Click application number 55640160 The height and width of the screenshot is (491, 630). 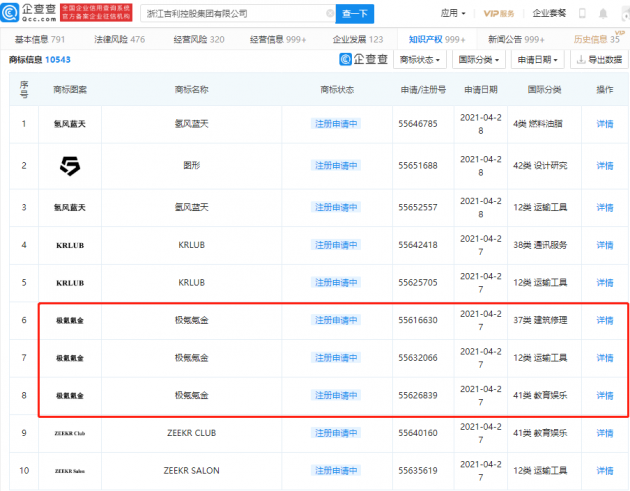418,433
